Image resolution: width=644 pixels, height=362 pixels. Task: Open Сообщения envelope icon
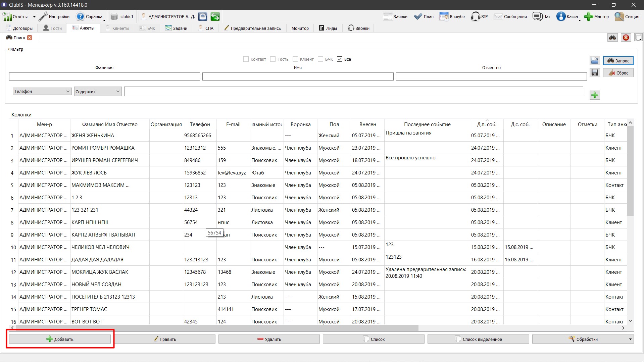(498, 16)
